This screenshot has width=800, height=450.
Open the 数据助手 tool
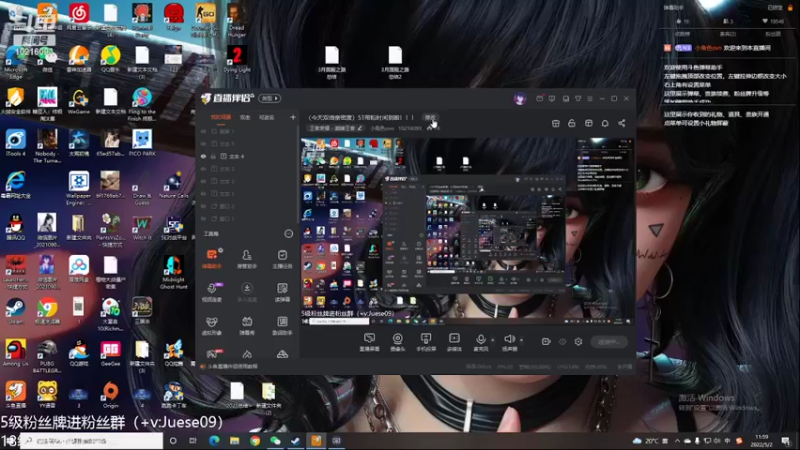282,325
